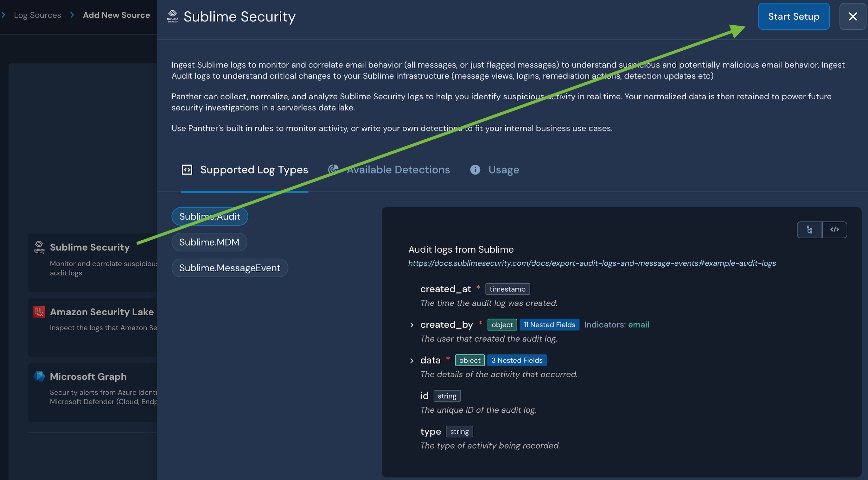The height and width of the screenshot is (480, 868).
Task: Click the Microsoft Graph icon
Action: 39,376
